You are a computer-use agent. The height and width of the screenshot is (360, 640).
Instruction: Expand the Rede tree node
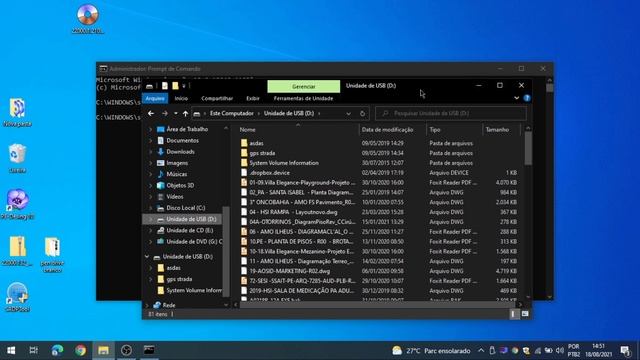point(147,305)
